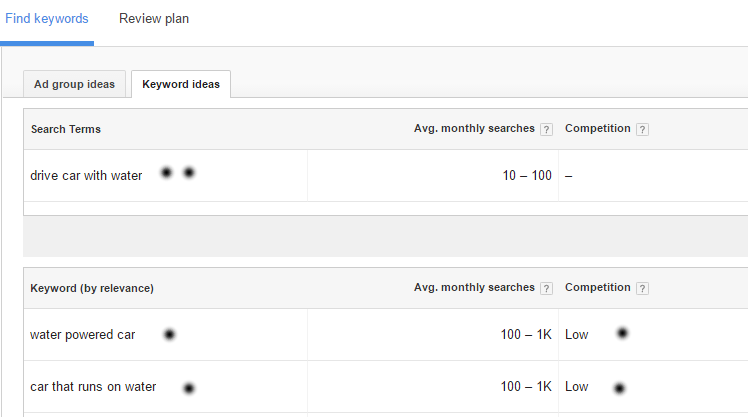Click Low competition for water powered car
The width and height of the screenshot is (748, 417).
(576, 335)
